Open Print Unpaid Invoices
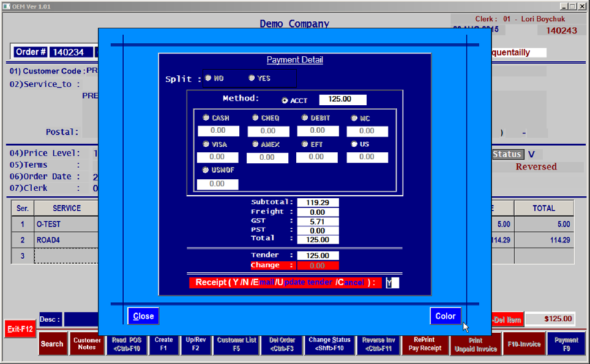The width and height of the screenshot is (590, 364). 475,344
